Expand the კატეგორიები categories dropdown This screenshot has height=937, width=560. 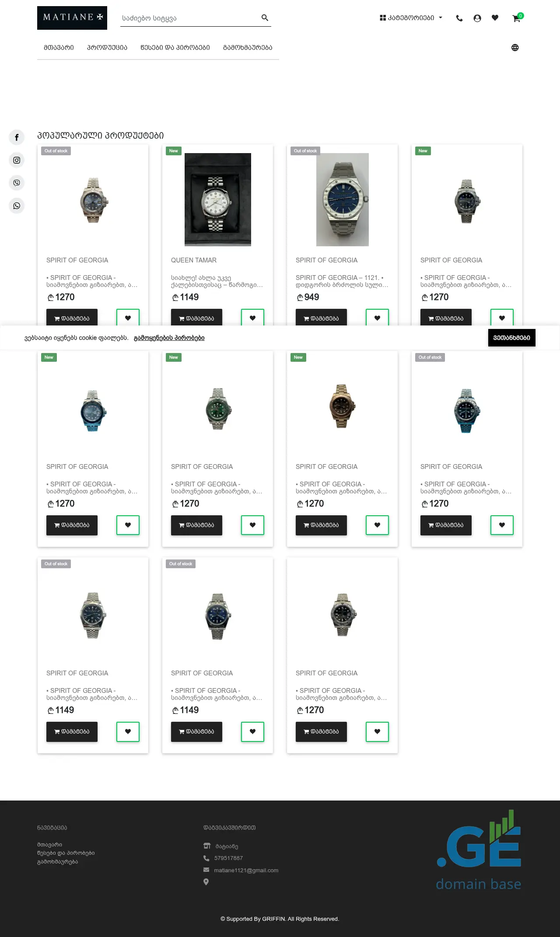(411, 18)
